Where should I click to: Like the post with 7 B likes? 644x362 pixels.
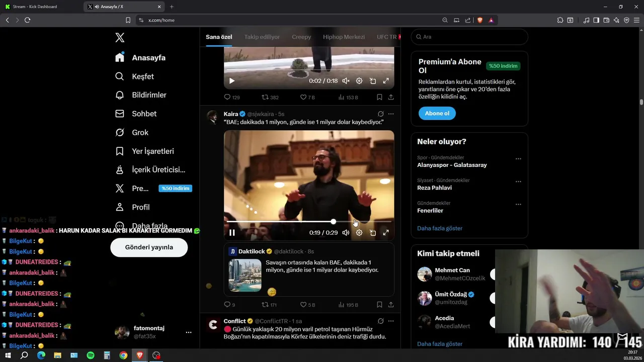(x=307, y=97)
